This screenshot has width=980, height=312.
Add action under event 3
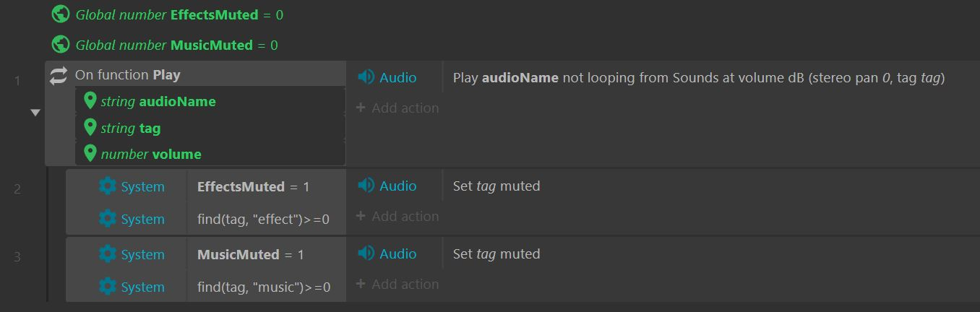click(397, 284)
